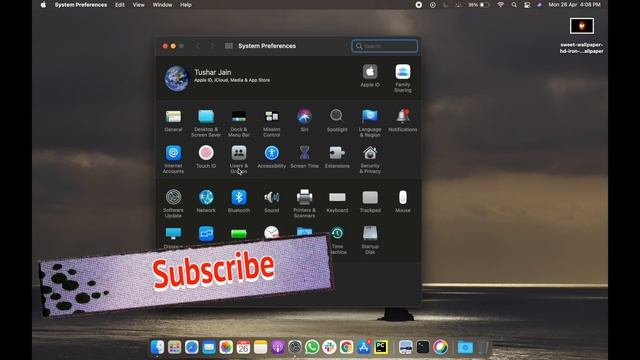This screenshot has width=640, height=360.
Task: Open Network preferences
Action: pos(206,198)
